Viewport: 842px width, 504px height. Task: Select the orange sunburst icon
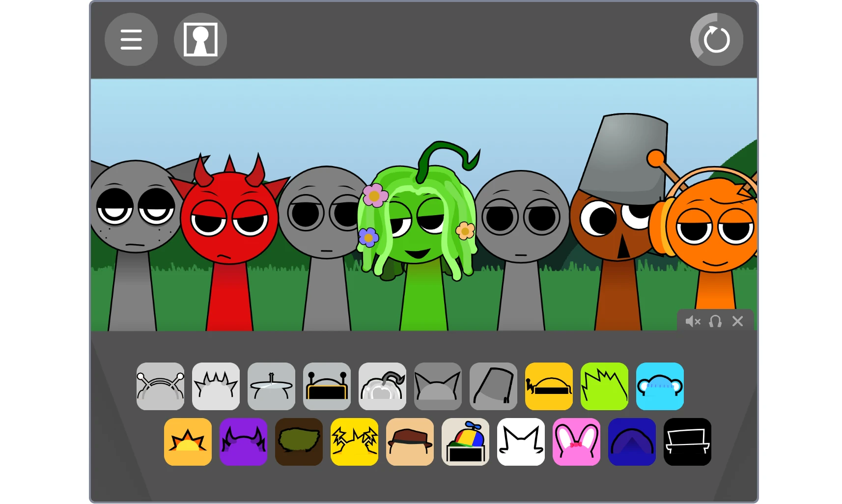click(x=188, y=441)
